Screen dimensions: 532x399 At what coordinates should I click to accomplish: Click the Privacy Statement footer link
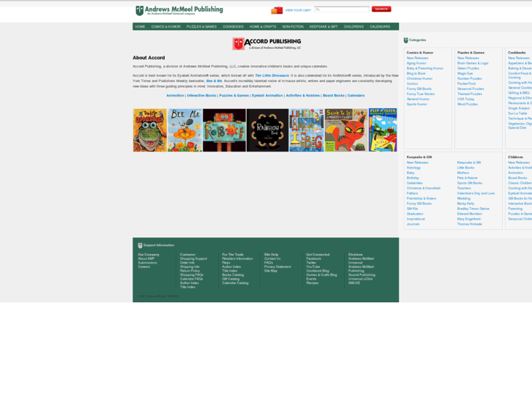click(x=277, y=267)
